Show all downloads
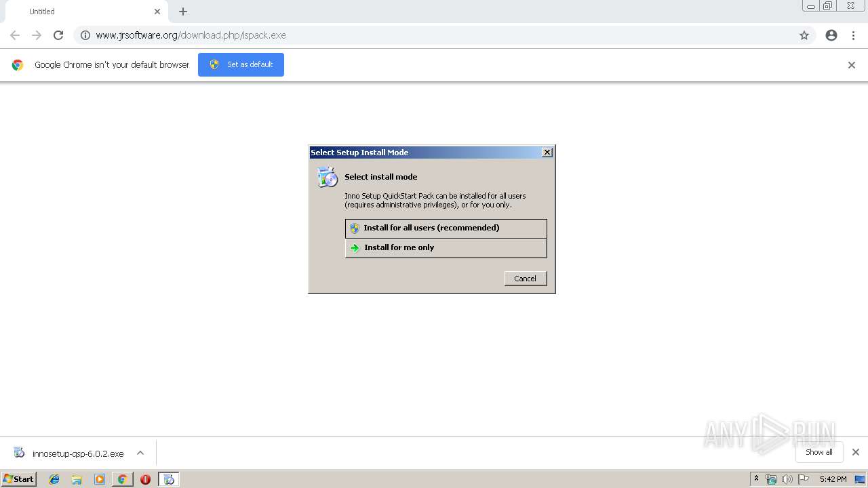Viewport: 868px width, 488px height. (818, 452)
